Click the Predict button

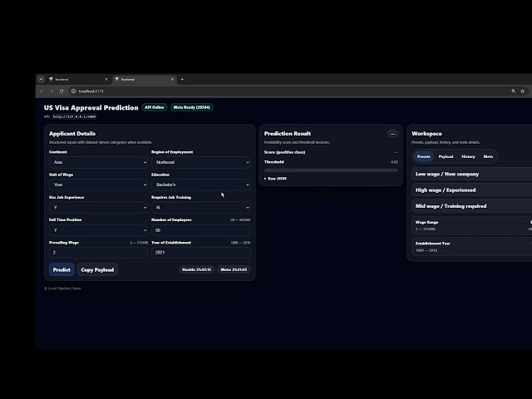click(x=62, y=269)
